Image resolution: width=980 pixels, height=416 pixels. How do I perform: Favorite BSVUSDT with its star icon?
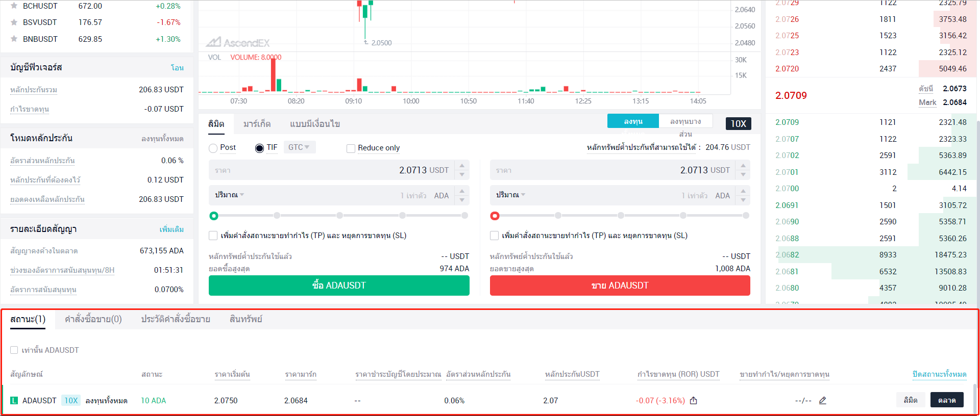tap(14, 22)
